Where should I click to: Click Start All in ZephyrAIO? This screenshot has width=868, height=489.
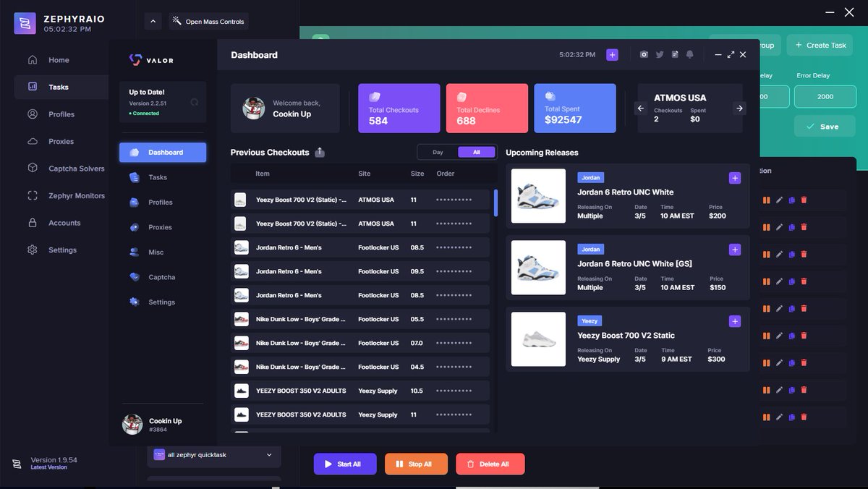pos(345,464)
